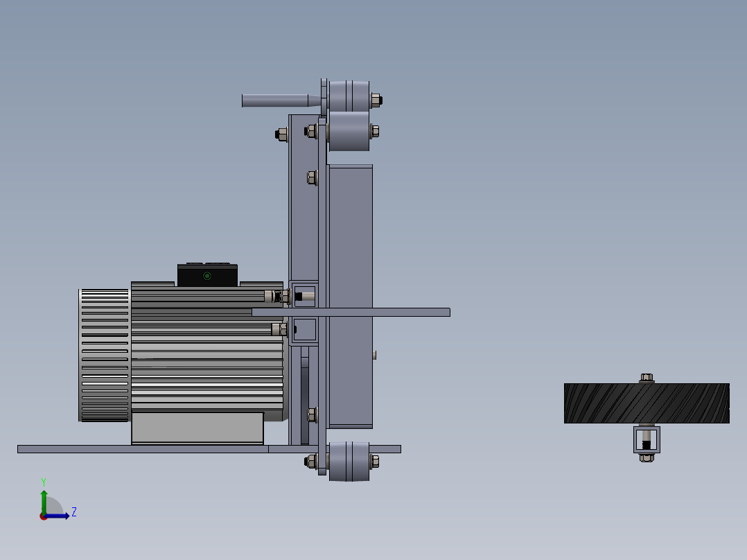
Task: Select the topmost idler roller
Action: point(349,96)
